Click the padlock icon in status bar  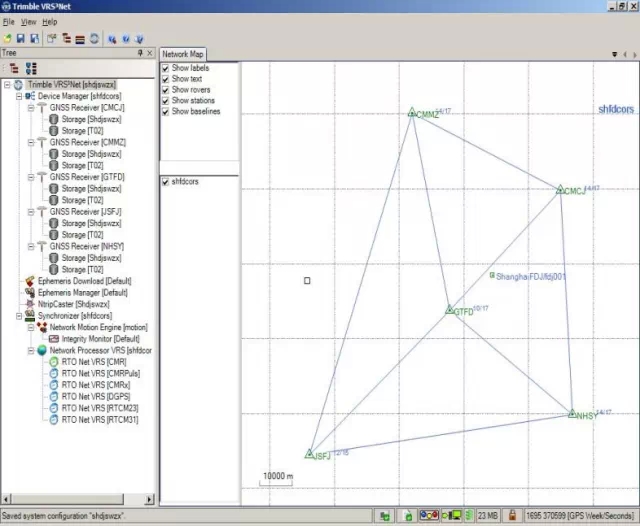point(513,516)
